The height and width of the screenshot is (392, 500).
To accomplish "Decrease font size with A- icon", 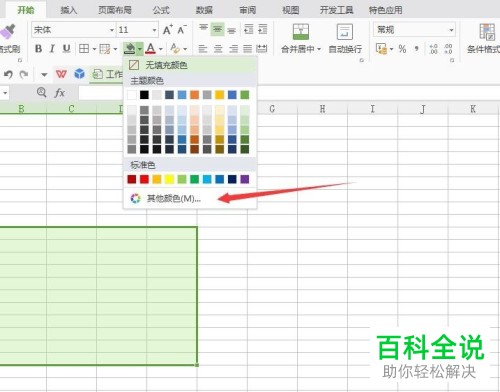I will (182, 30).
